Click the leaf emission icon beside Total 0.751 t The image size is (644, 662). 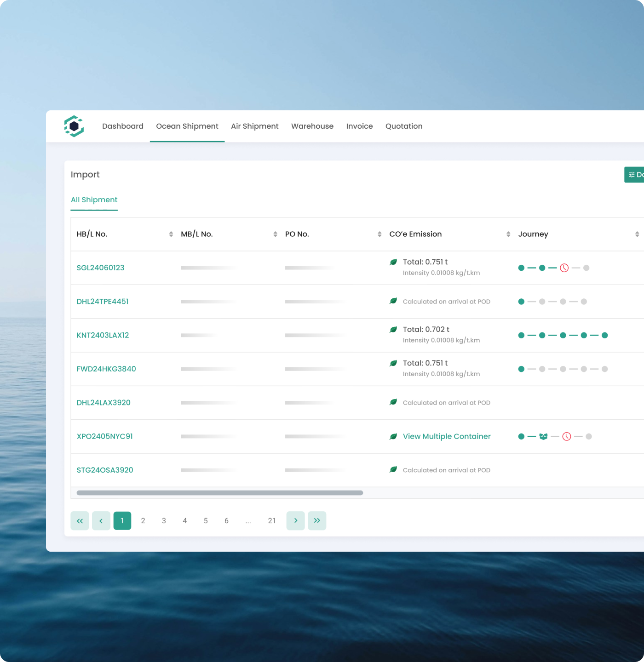point(393,262)
